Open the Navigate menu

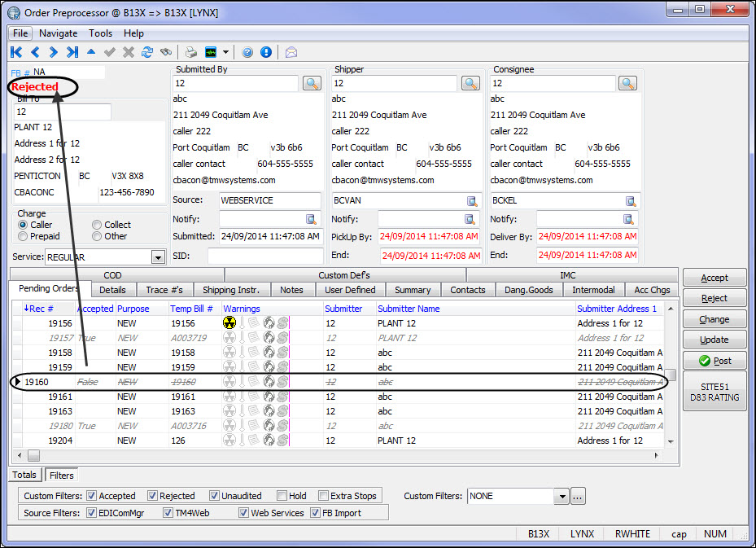tap(58, 33)
